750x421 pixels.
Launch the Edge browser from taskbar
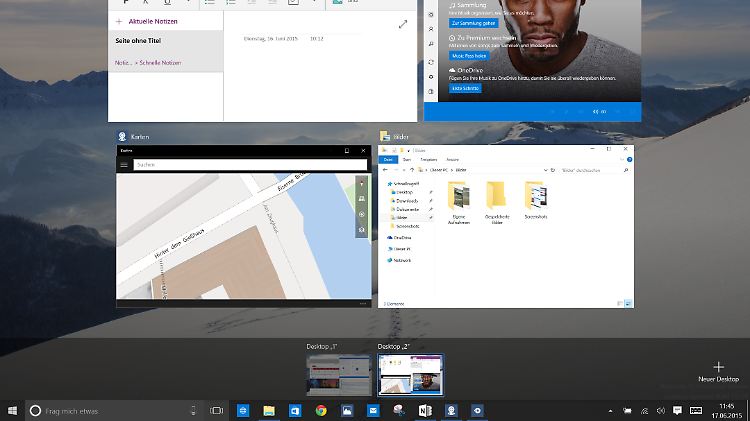tap(243, 410)
